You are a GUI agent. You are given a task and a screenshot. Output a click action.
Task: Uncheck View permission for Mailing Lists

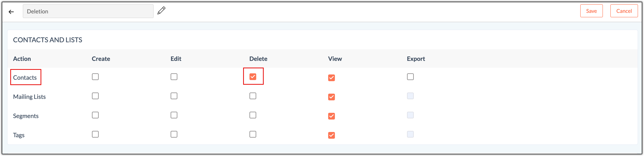tap(332, 97)
